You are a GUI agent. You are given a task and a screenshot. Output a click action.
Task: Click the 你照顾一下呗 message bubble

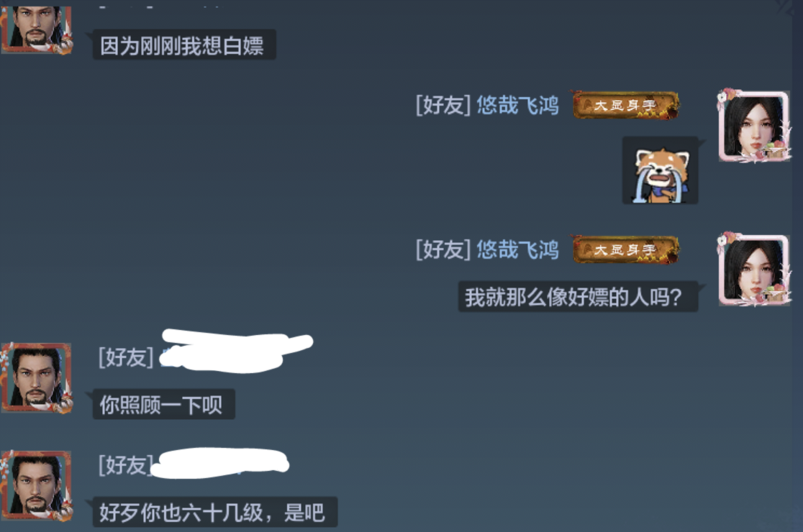[163, 404]
